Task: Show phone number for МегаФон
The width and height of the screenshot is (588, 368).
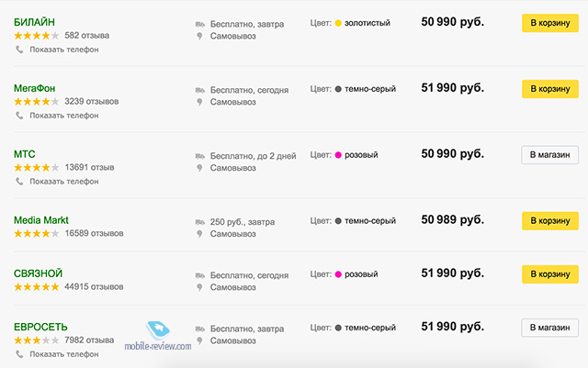Action: point(64,116)
